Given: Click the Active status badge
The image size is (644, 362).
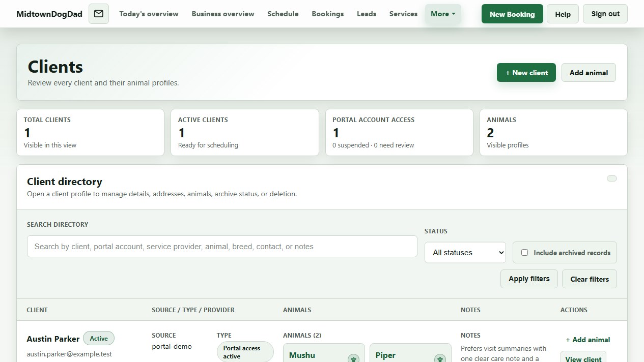Looking at the screenshot, I should click(x=99, y=338).
